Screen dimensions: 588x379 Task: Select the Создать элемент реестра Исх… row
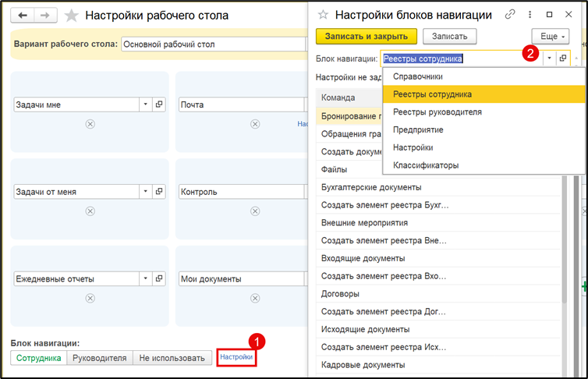438,347
